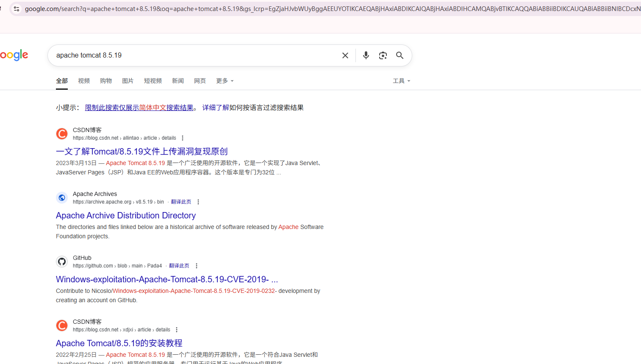Image resolution: width=641 pixels, height=364 pixels.
Task: Clear the search box with the X icon
Action: click(345, 55)
